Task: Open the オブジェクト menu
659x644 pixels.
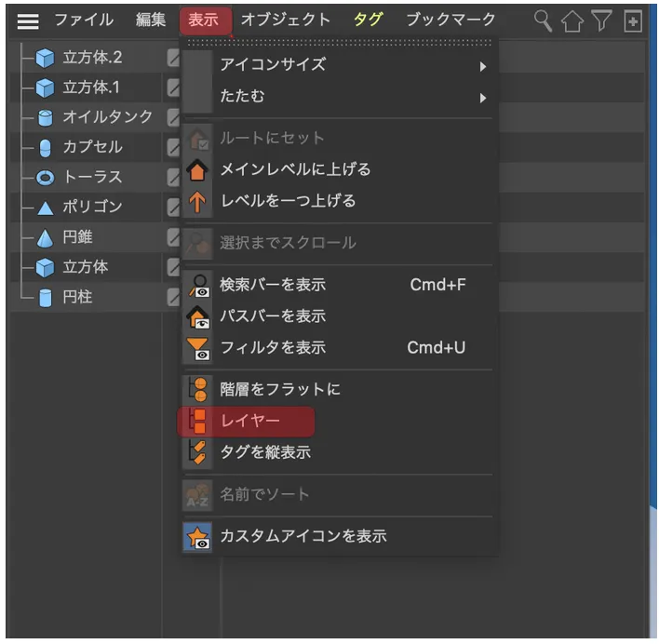Action: point(286,20)
